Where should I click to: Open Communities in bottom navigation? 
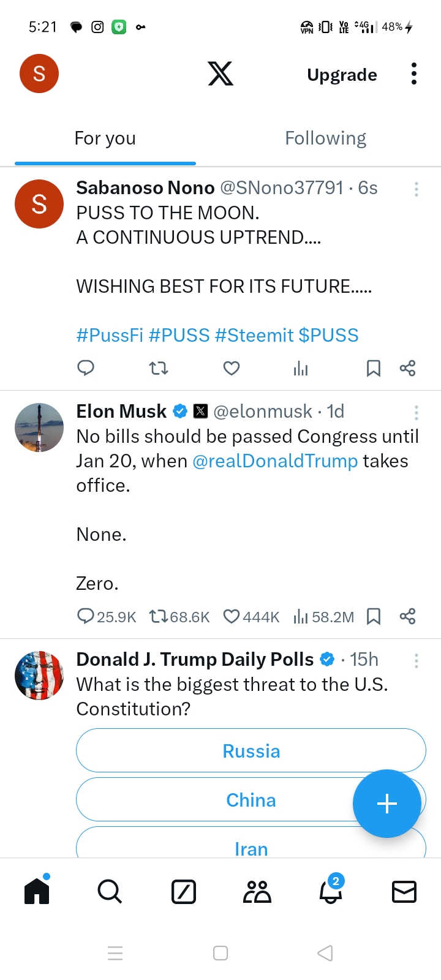(x=257, y=892)
